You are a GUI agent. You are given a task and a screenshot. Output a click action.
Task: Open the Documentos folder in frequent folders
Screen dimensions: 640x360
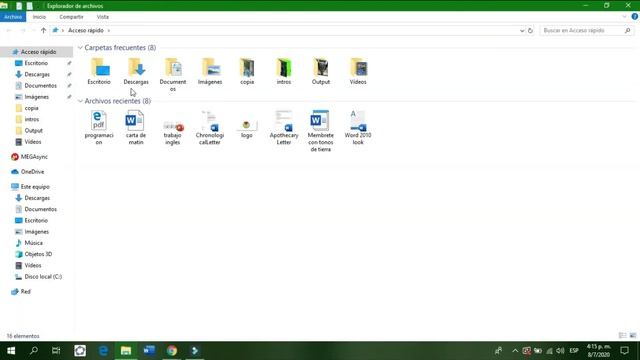(x=173, y=75)
